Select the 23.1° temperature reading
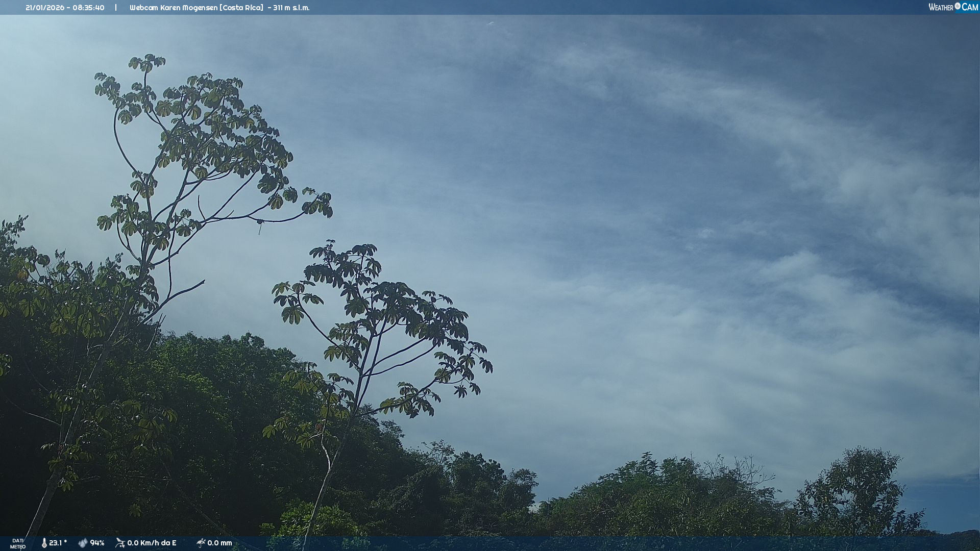The image size is (980, 551). 58,543
